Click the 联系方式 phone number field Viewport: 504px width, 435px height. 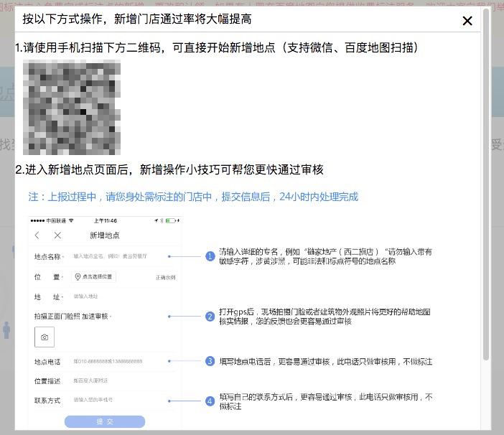[x=93, y=400]
